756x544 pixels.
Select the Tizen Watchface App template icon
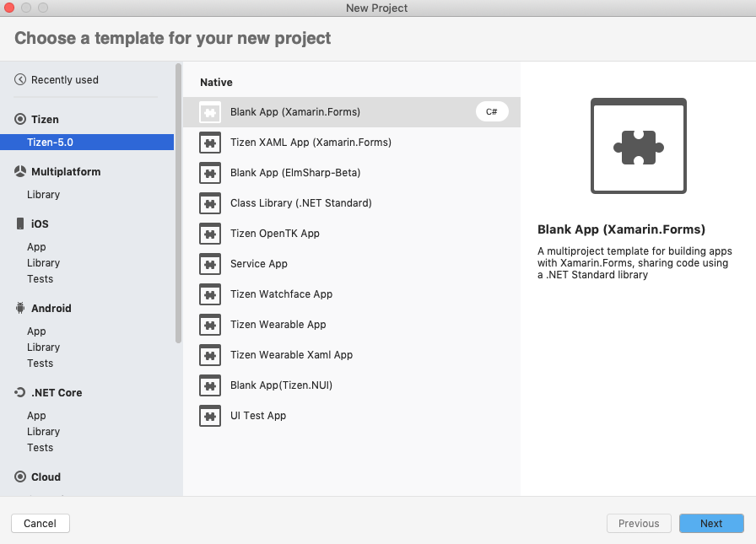(x=209, y=294)
